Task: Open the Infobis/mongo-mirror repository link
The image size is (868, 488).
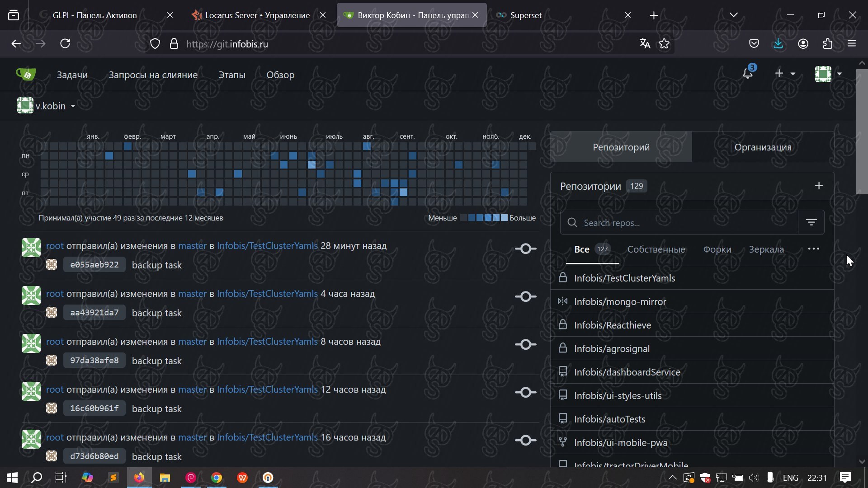Action: tap(620, 302)
